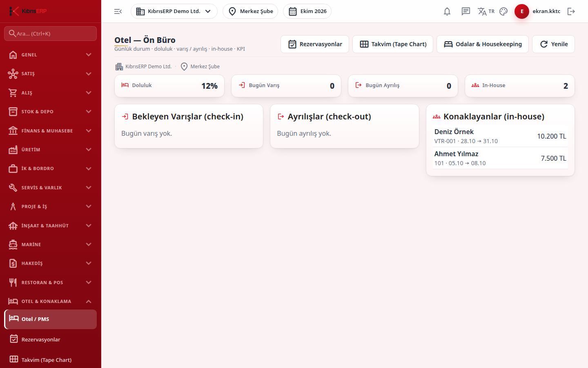Switch language via the TR translate icon

coord(486,11)
